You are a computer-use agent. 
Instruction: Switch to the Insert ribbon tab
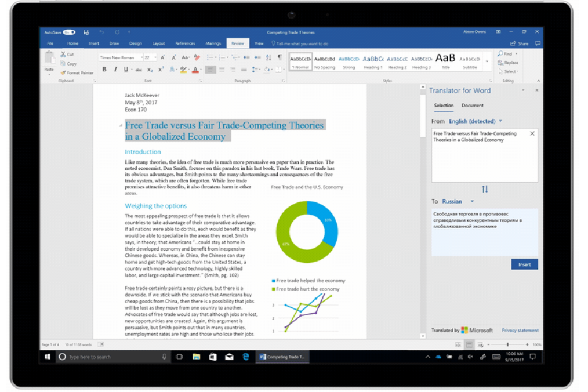[x=94, y=43]
